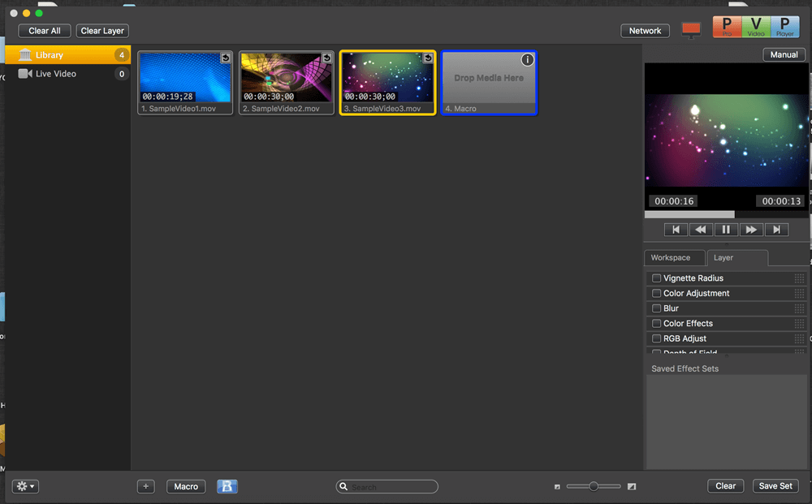Skip to the end of playback
The image size is (812, 504).
click(776, 229)
